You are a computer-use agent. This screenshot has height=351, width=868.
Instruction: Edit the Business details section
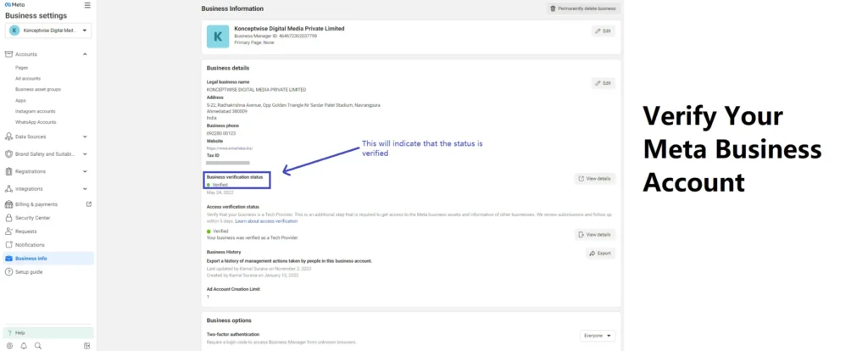coord(603,83)
